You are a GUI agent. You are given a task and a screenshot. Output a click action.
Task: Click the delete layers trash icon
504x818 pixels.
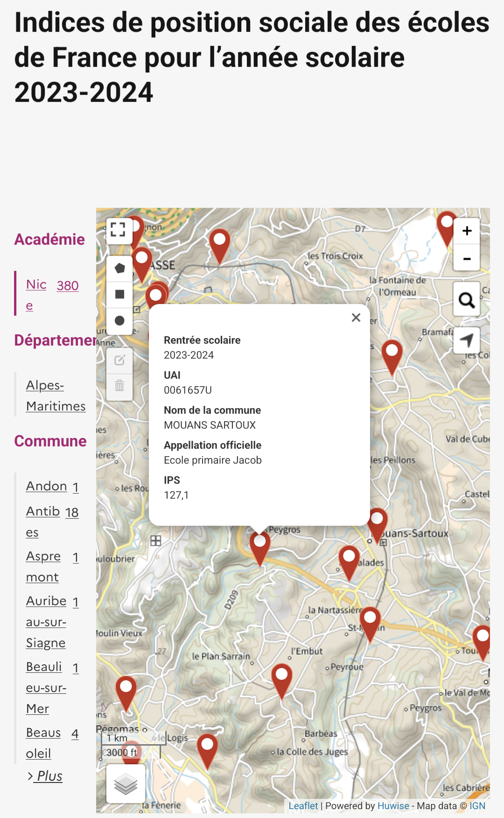(x=119, y=386)
